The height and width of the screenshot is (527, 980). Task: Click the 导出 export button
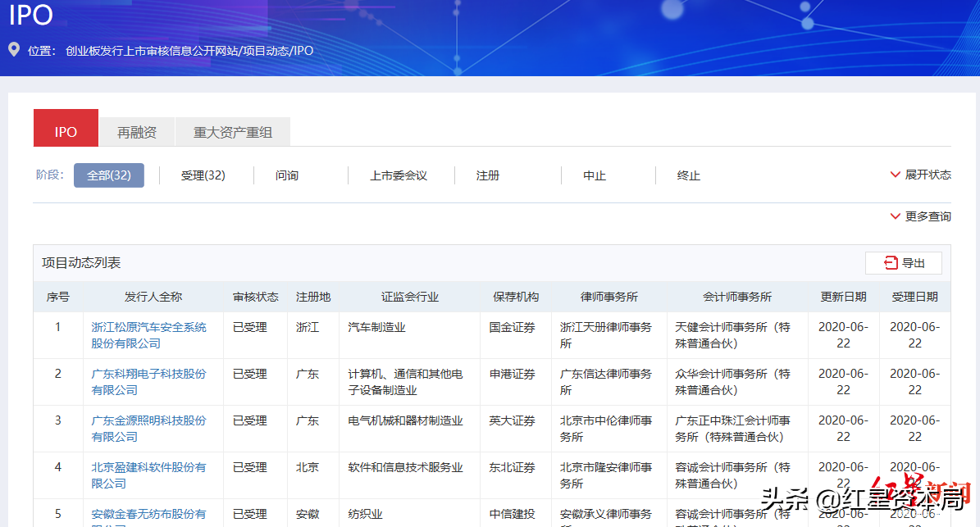(x=904, y=263)
